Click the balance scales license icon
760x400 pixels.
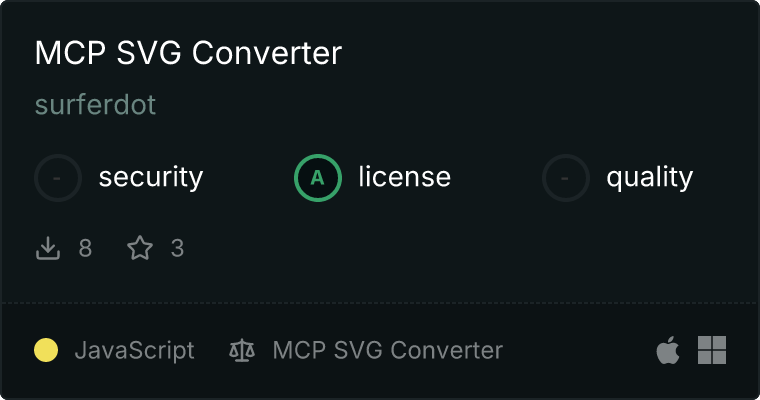click(242, 351)
